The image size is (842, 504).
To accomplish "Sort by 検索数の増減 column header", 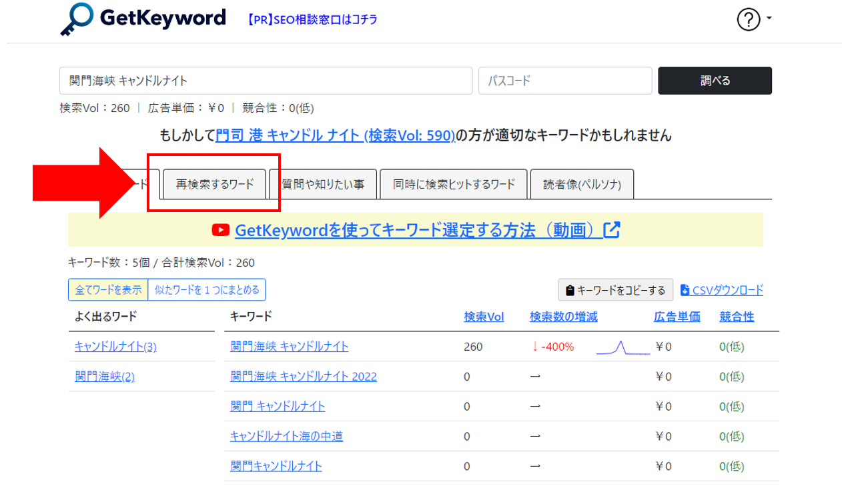I will pos(564,317).
